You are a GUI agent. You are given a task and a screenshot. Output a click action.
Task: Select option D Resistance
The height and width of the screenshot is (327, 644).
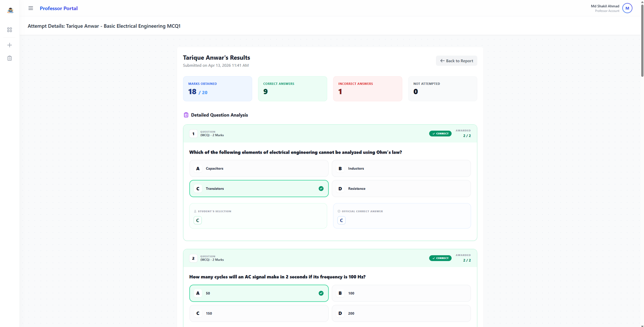[401, 189]
